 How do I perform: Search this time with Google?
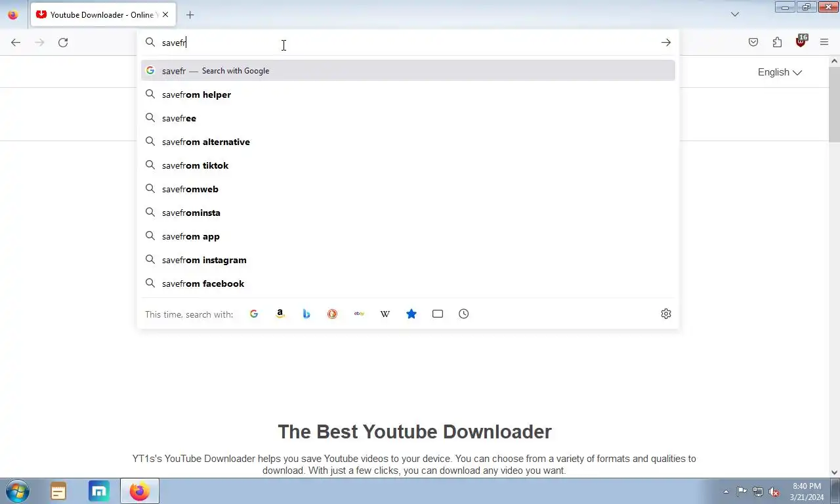(x=254, y=314)
